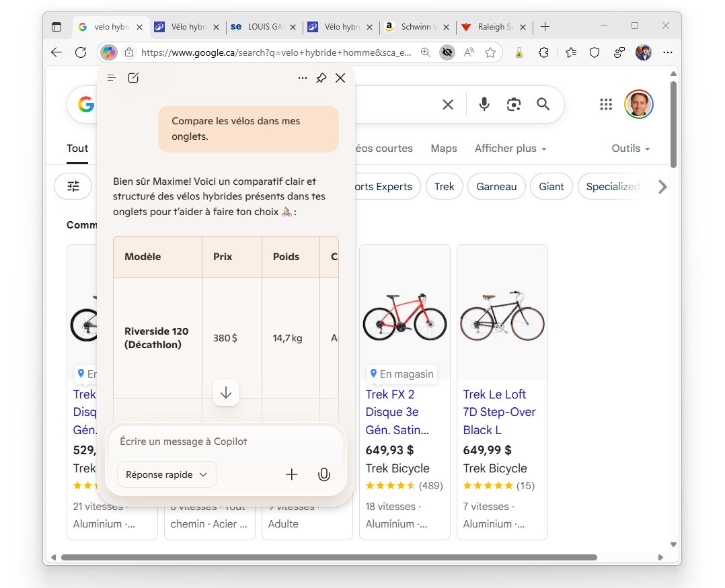Submit Google search magnifier button

[543, 104]
